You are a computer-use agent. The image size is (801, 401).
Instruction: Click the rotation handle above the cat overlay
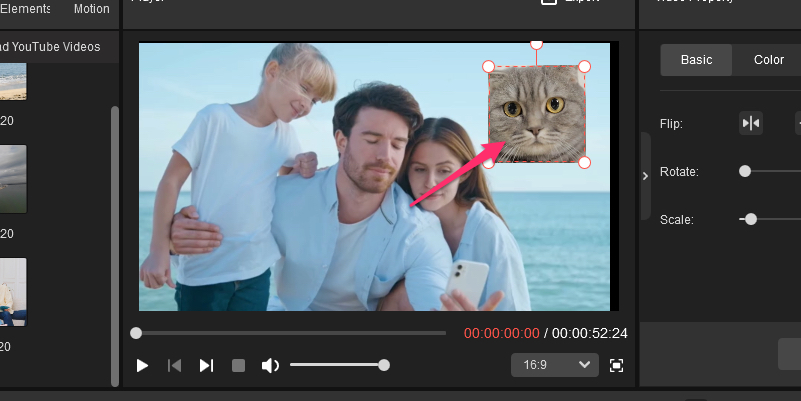pos(536,44)
